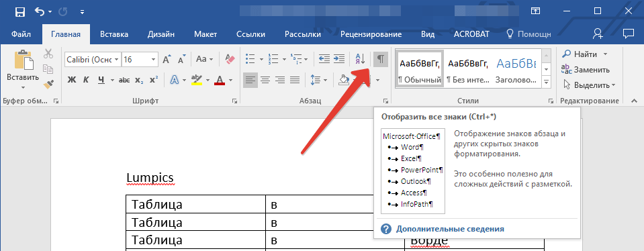The width and height of the screenshot is (644, 251).
Task: Expand the styles gallery more arrow
Action: 546,83
